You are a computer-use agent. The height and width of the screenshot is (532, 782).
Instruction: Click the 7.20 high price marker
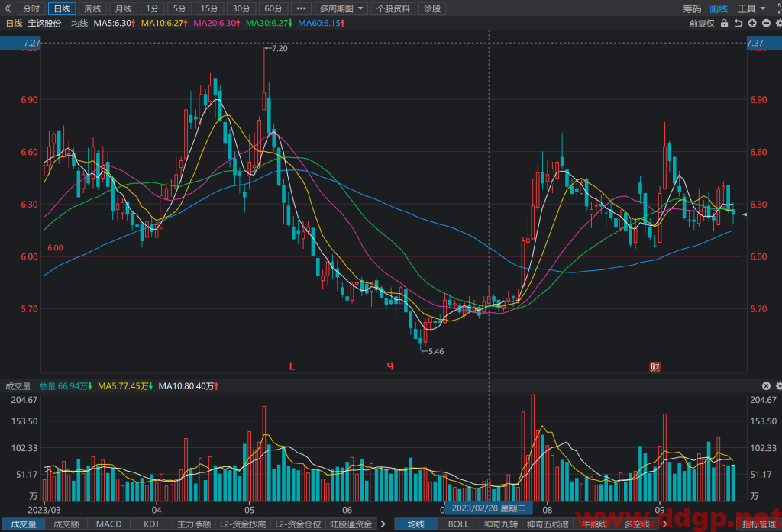coord(276,48)
